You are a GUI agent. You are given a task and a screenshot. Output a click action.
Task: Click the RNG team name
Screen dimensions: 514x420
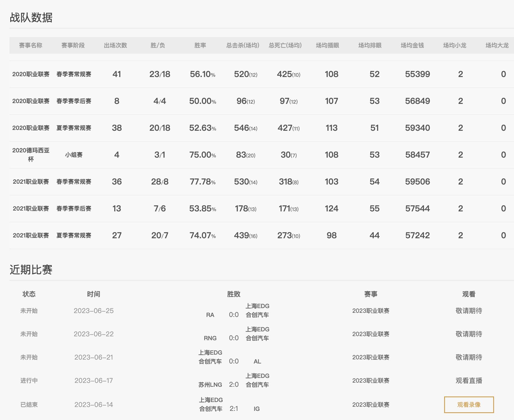pos(210,338)
